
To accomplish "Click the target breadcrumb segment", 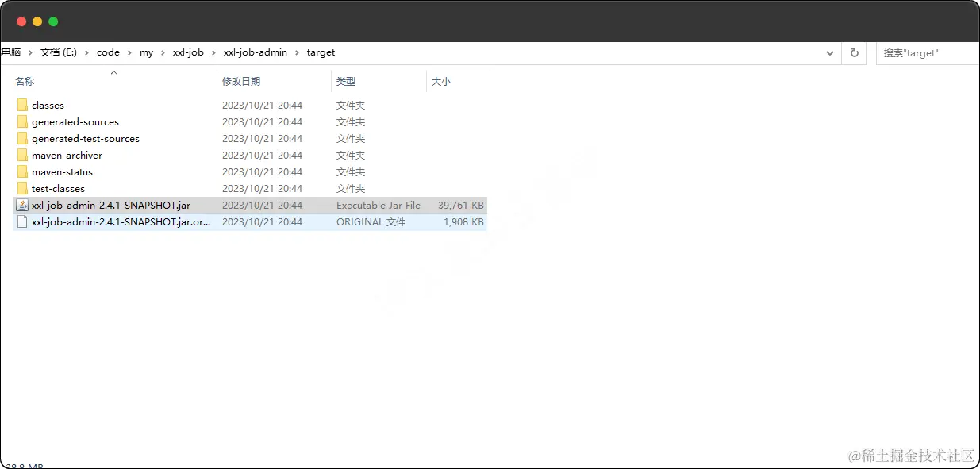I will coord(321,52).
